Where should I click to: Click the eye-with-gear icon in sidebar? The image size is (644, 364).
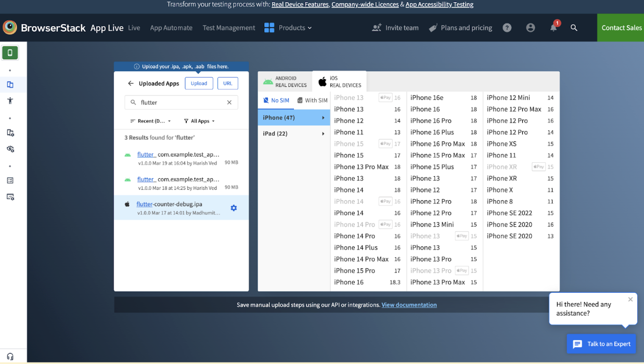[x=10, y=149]
